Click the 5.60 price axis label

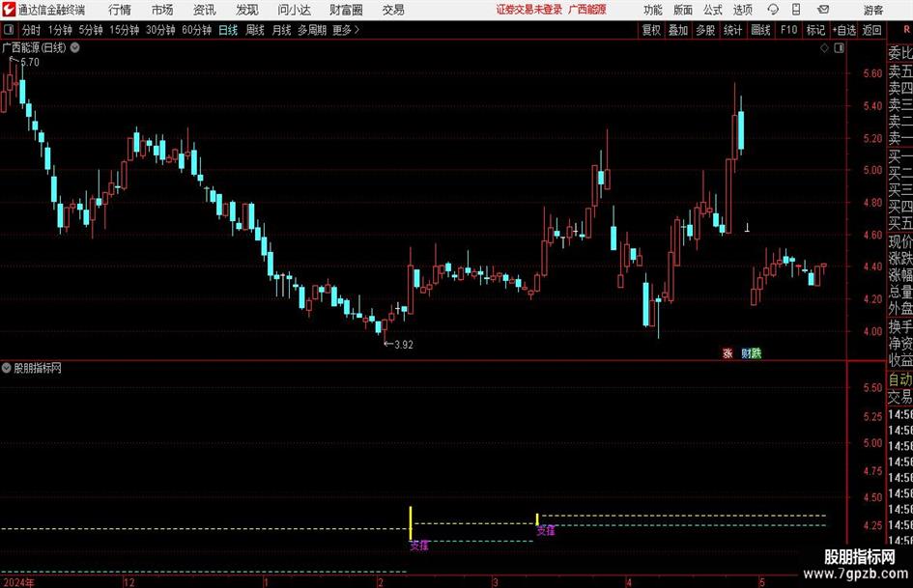[x=872, y=73]
